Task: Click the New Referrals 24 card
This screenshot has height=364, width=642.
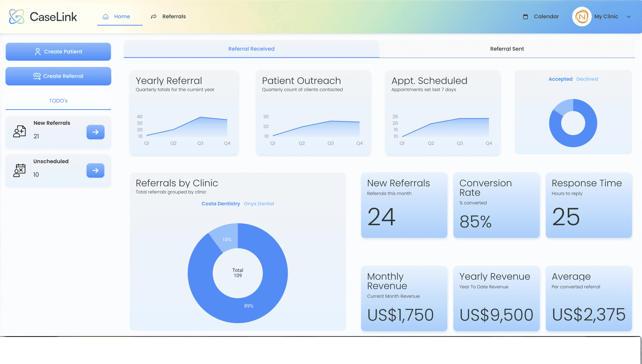Action: (404, 205)
